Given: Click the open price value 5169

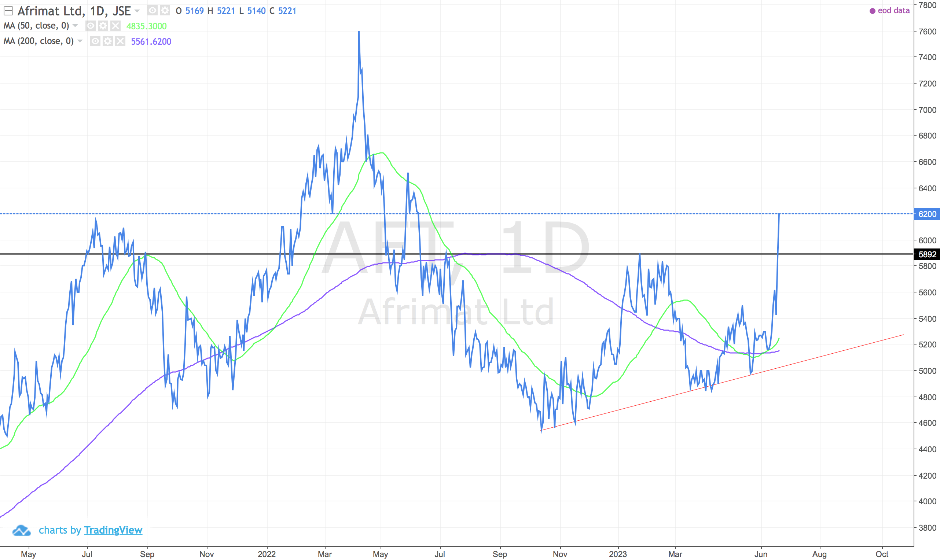Looking at the screenshot, I should 194,11.
